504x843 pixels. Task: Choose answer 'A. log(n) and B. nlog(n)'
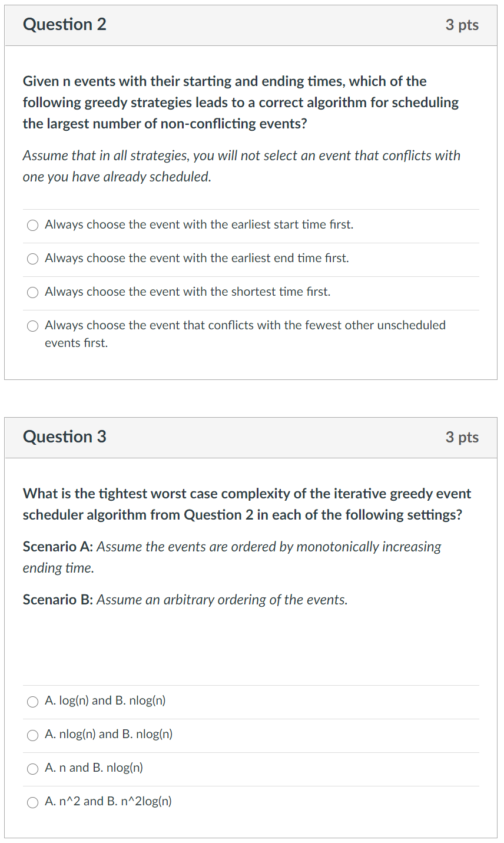pyautogui.click(x=33, y=701)
